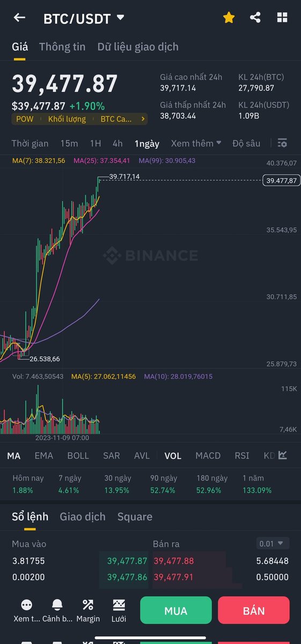
Task: Open the 0.01 price precision dropdown
Action: click(273, 544)
